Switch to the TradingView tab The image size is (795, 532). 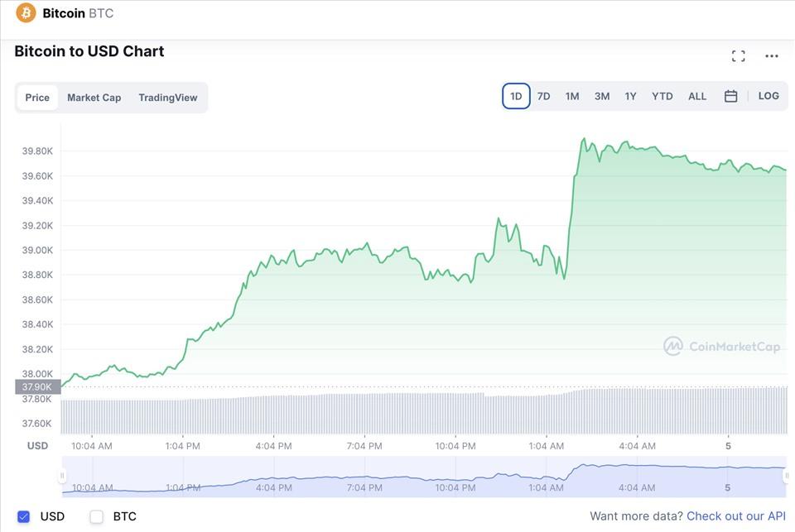(x=168, y=97)
